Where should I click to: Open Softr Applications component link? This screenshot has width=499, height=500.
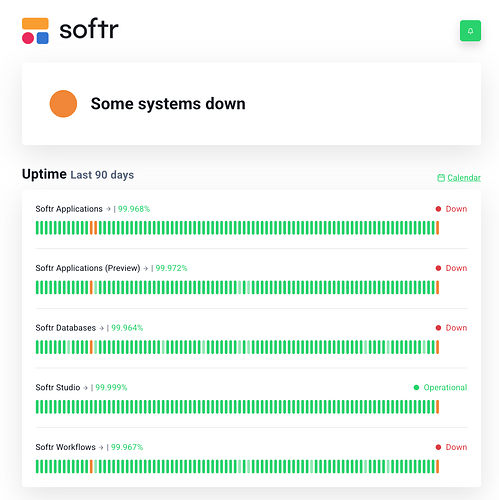tap(69, 209)
